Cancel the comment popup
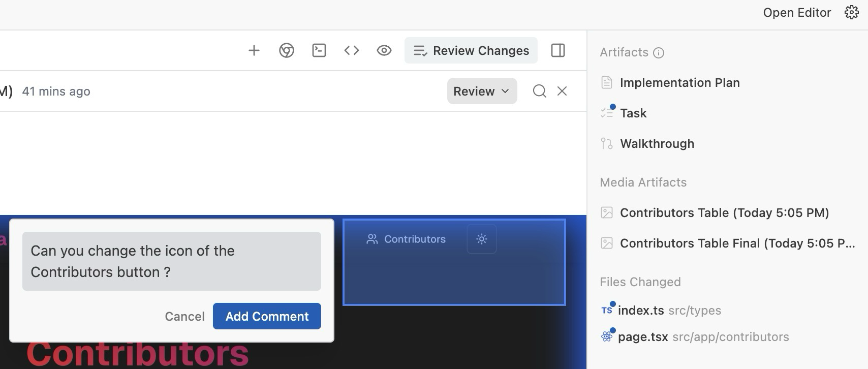The height and width of the screenshot is (369, 868). click(x=184, y=316)
